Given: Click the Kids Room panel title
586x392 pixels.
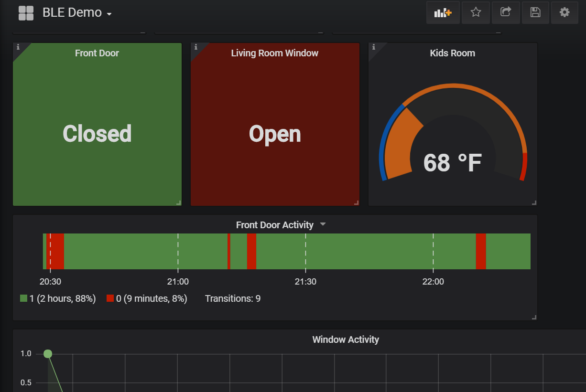Looking at the screenshot, I should (453, 53).
